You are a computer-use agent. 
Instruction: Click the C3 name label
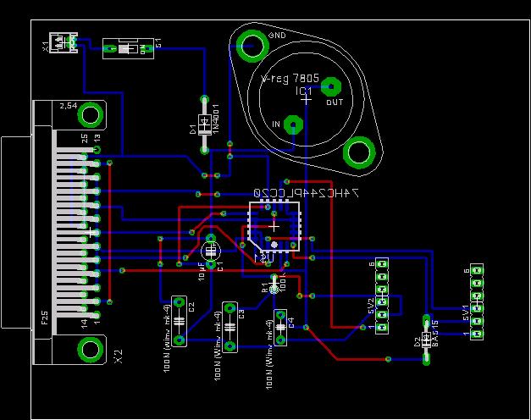[x=241, y=314]
